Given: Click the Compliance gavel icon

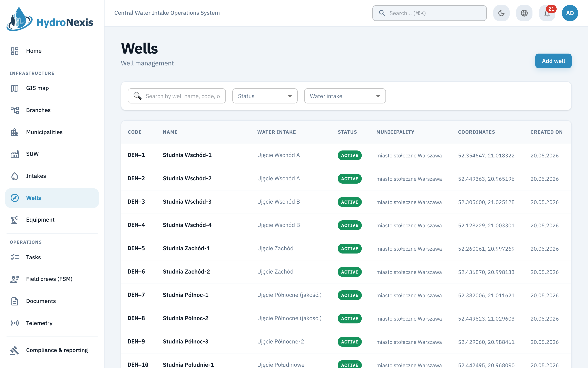Looking at the screenshot, I should [x=14, y=350].
